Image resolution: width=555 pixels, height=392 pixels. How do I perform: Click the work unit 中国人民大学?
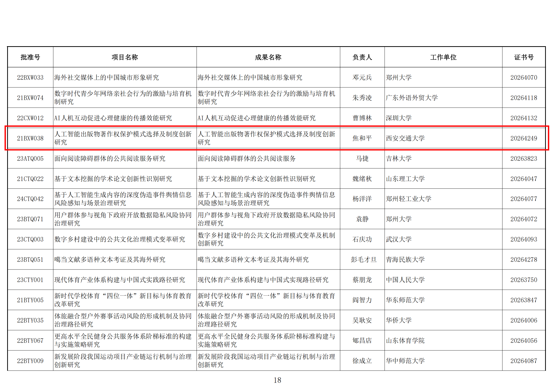[x=405, y=280]
